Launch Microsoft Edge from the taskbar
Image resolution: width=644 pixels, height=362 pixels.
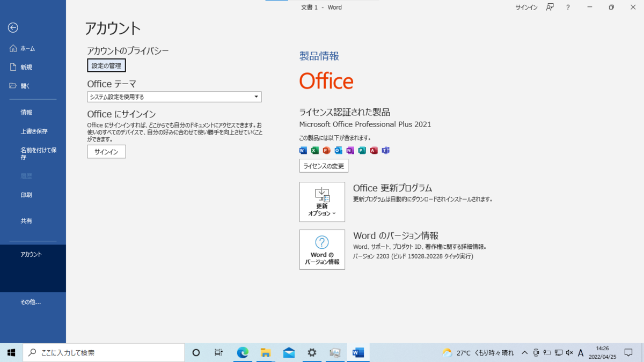click(x=243, y=352)
